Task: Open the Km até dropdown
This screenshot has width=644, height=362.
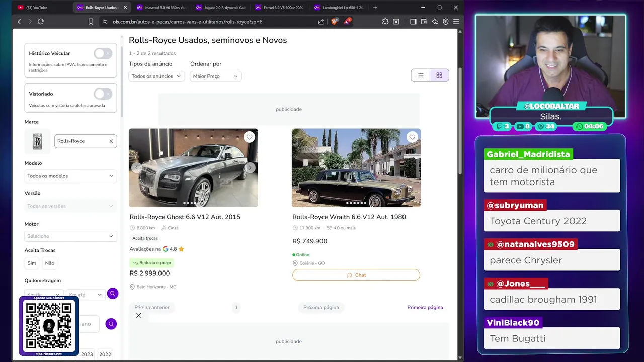Action: tap(86, 295)
